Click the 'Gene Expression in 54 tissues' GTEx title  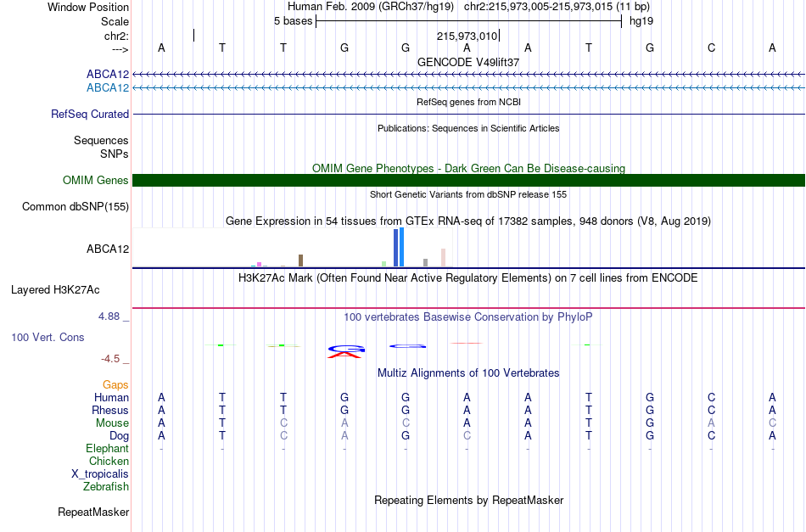click(468, 221)
